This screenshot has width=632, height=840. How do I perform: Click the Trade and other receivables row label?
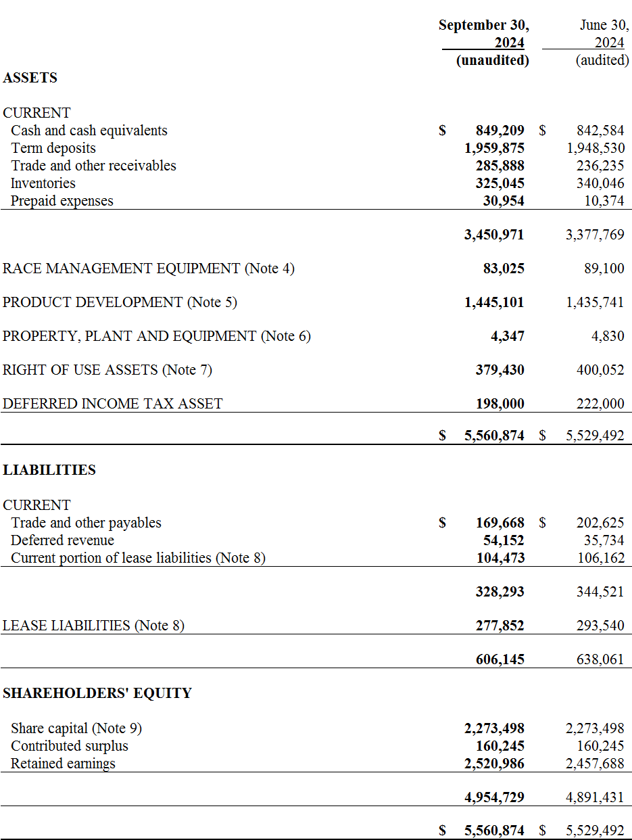pos(93,166)
